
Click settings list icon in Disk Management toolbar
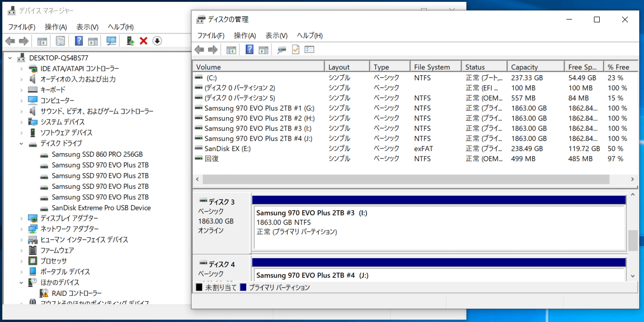[x=309, y=49]
